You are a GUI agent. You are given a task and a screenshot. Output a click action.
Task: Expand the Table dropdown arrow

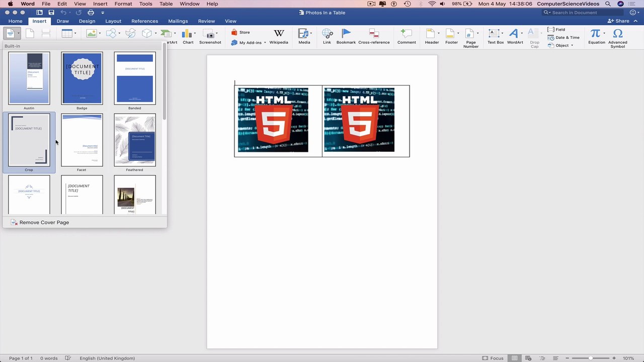pos(75,34)
